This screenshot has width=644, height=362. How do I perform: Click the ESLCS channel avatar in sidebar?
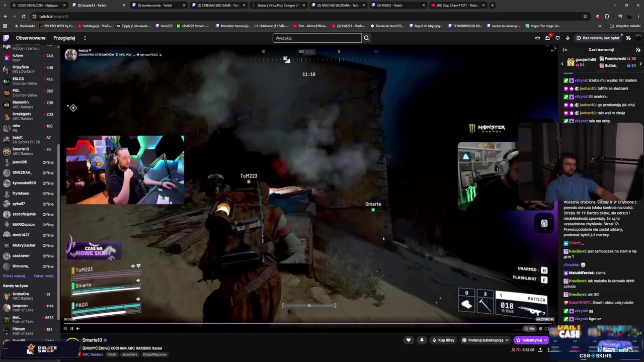(7, 81)
